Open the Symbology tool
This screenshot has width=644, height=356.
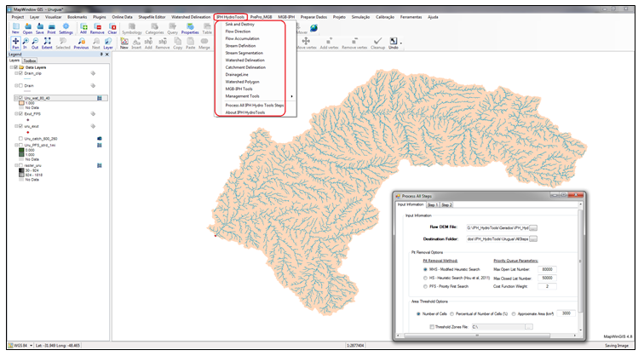tap(132, 28)
